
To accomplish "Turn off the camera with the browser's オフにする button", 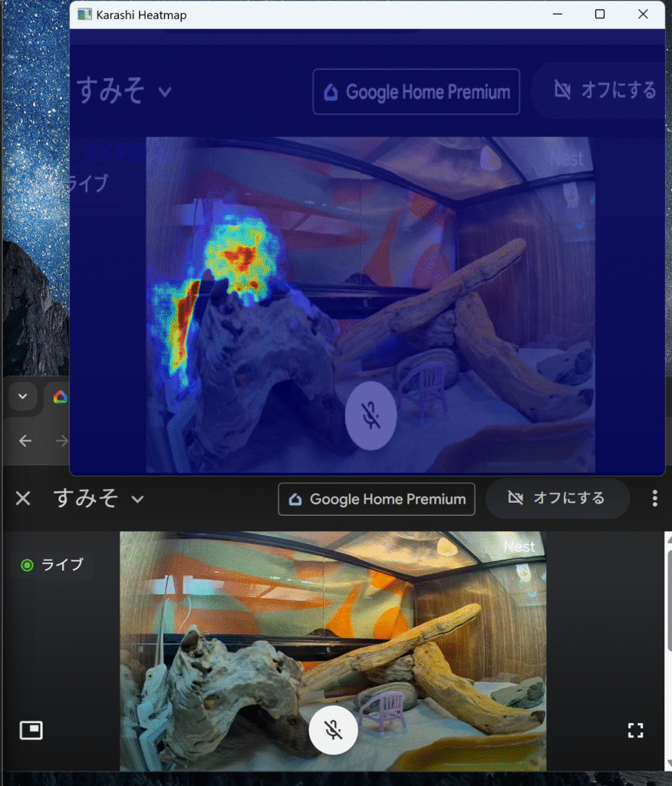I will pyautogui.click(x=558, y=499).
